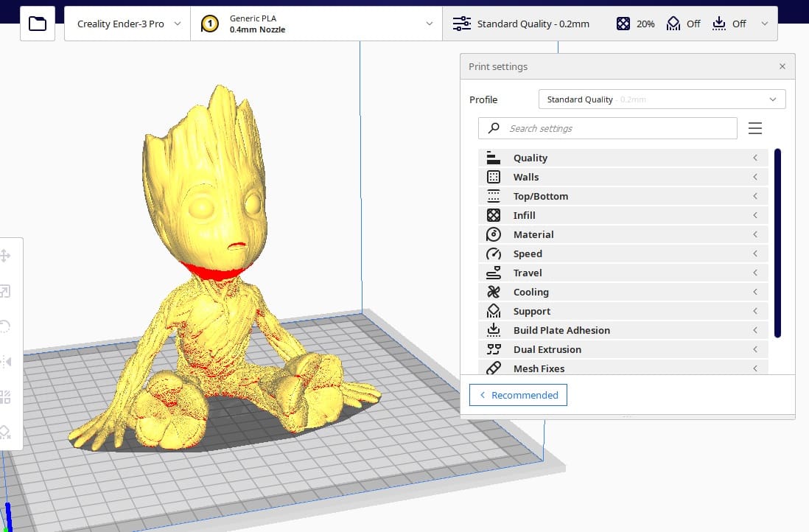Click the Profile label
Screen dimensions: 809x532
[x=483, y=99]
